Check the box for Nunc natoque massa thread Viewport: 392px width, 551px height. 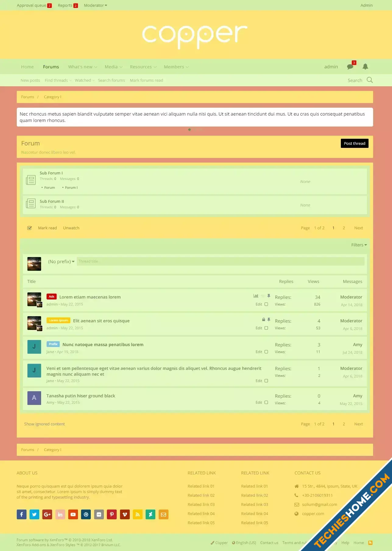(266, 352)
